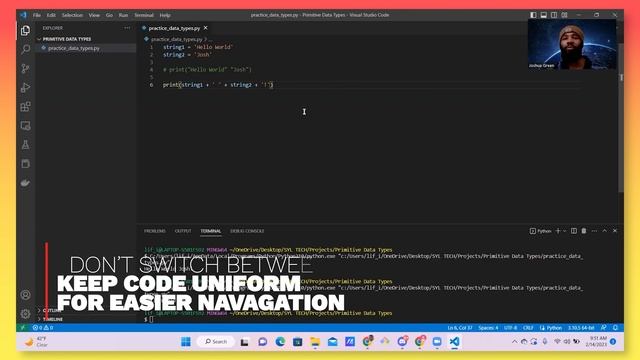This screenshot has height=360, width=640.
Task: Open the Source Control view
Action: pos(25,68)
